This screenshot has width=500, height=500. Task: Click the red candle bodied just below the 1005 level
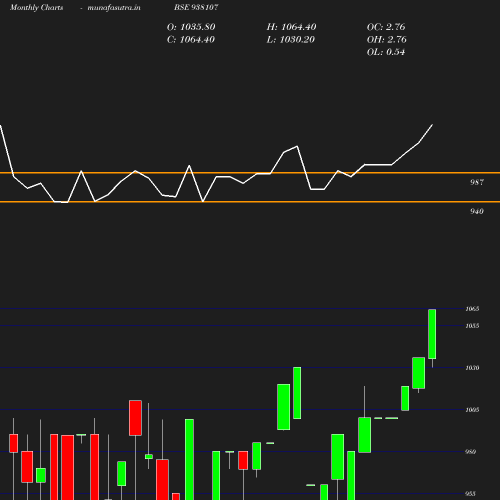pos(135,418)
